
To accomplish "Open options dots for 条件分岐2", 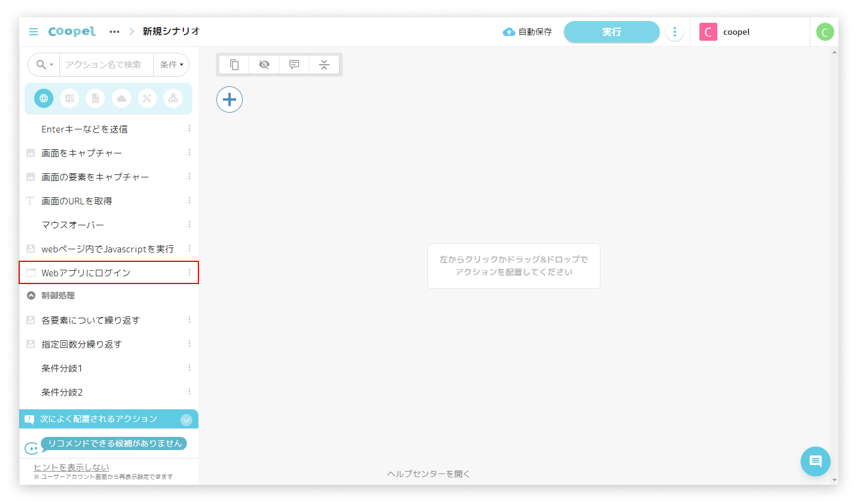I will 189,391.
